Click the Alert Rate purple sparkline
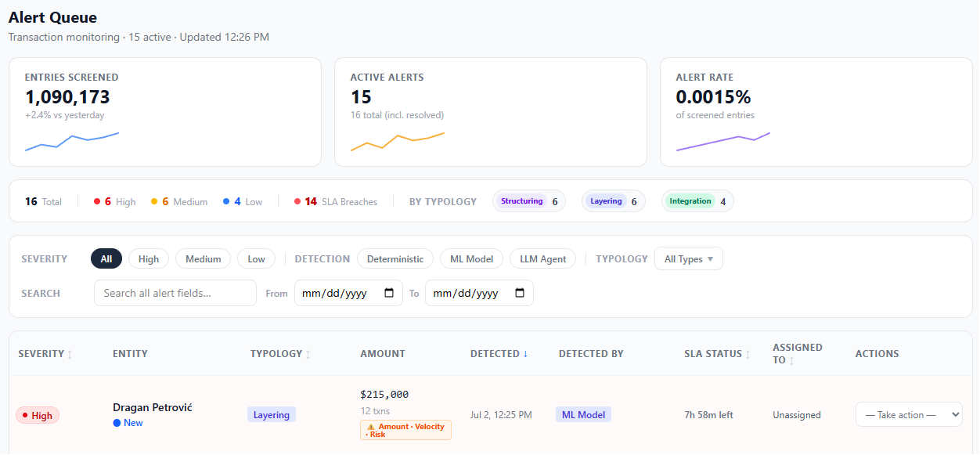 723,141
